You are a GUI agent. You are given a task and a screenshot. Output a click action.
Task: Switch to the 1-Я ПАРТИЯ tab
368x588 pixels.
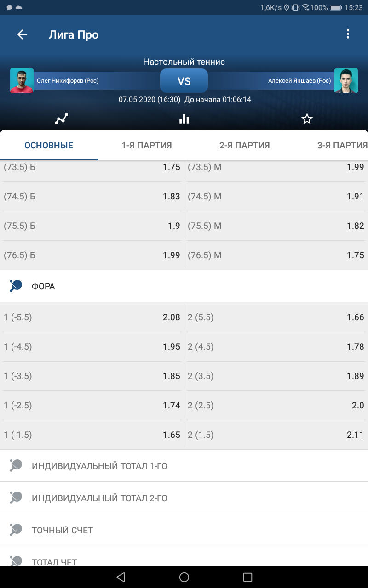coord(147,146)
